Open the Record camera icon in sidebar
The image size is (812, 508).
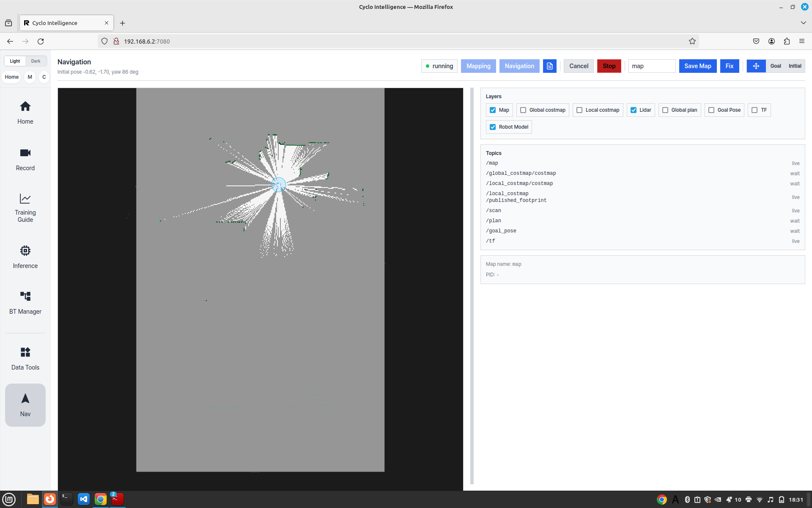coord(25,153)
